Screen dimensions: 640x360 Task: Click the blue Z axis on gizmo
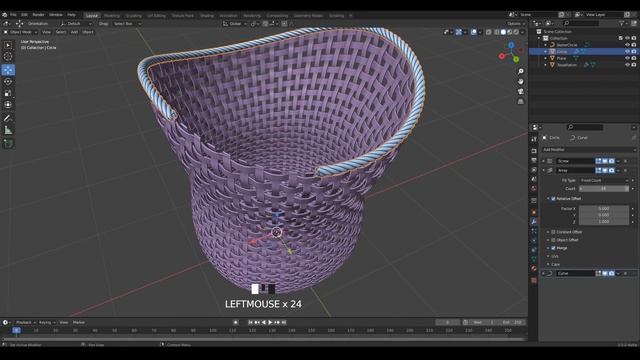pos(511,45)
